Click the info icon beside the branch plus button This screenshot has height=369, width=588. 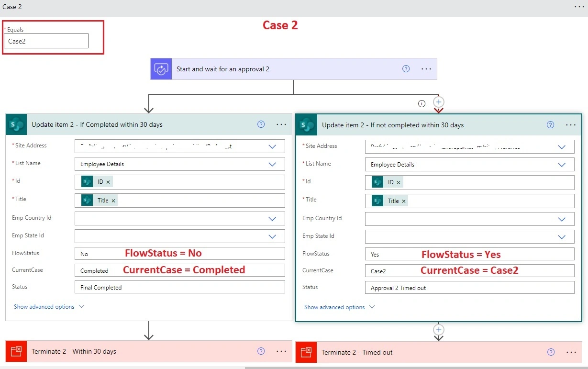(x=422, y=103)
